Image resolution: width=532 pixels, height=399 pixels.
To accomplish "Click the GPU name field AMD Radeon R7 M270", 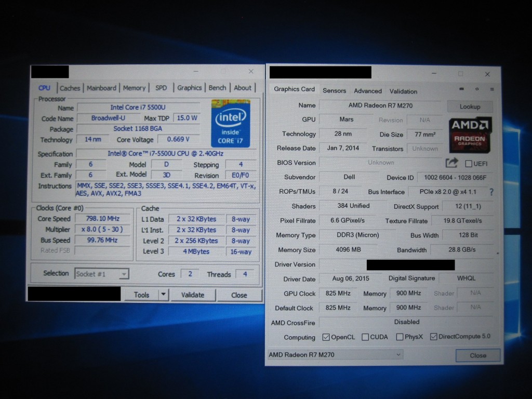I will (x=380, y=105).
